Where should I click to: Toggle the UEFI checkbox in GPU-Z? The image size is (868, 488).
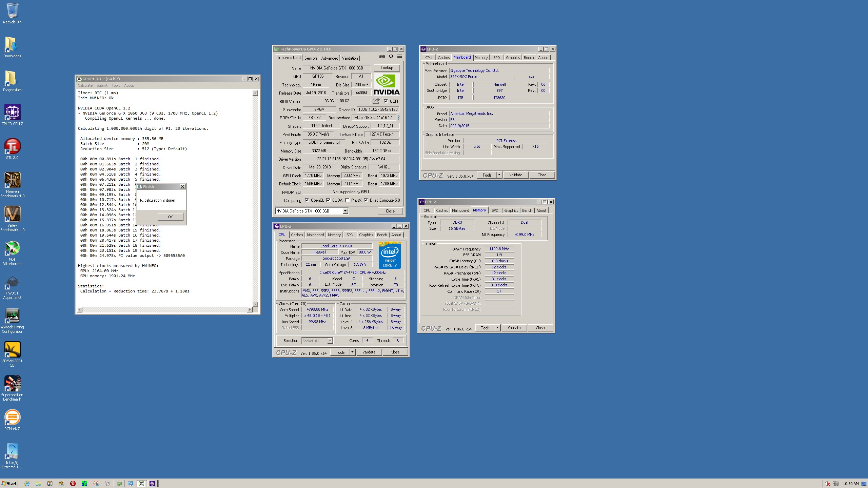[x=386, y=101]
